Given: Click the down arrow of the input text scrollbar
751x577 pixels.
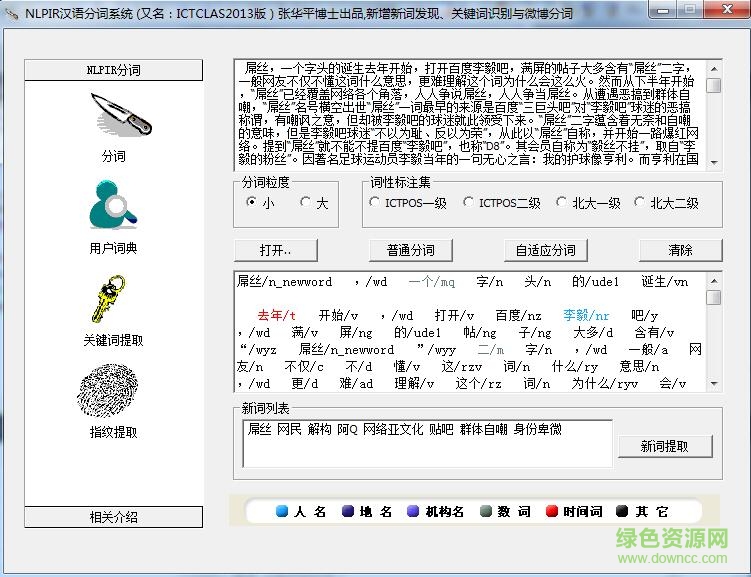Looking at the screenshot, I should pos(713,162).
